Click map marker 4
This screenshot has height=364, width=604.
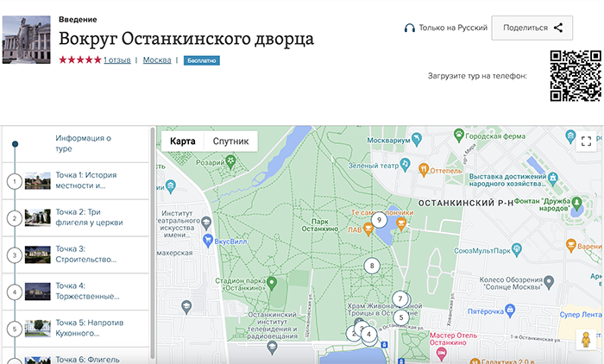[x=368, y=334]
